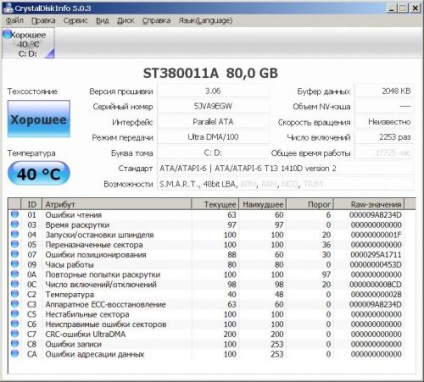Open the Сервис menu
The height and width of the screenshot is (382, 424).
[75, 21]
